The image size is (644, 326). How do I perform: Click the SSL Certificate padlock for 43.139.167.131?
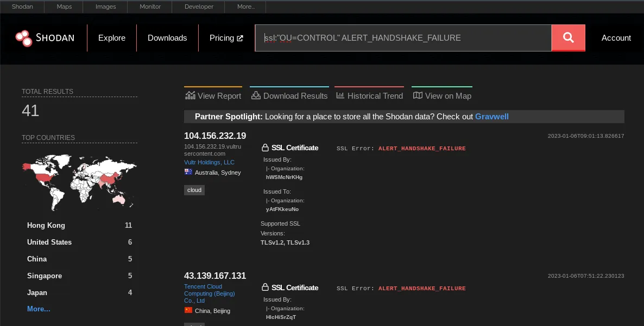point(265,286)
